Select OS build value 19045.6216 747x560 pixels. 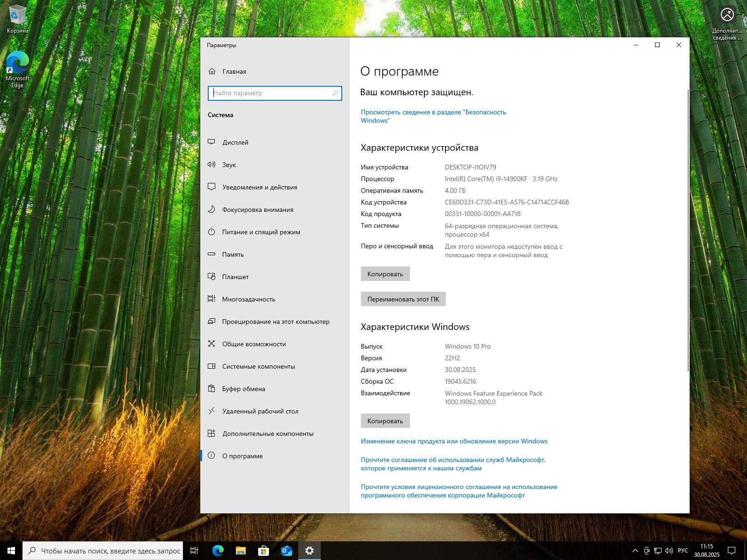coord(460,381)
